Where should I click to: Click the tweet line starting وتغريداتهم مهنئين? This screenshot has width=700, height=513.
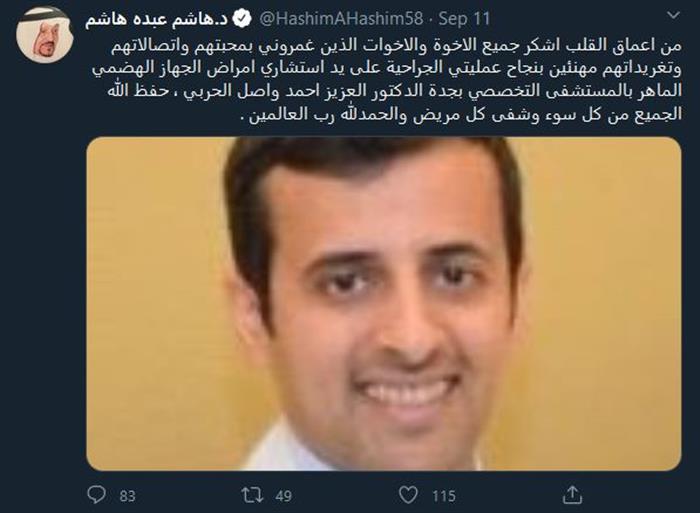tap(387, 69)
